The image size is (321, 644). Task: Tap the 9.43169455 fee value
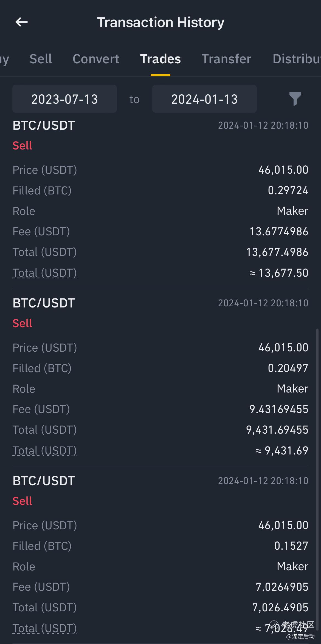coord(279,409)
